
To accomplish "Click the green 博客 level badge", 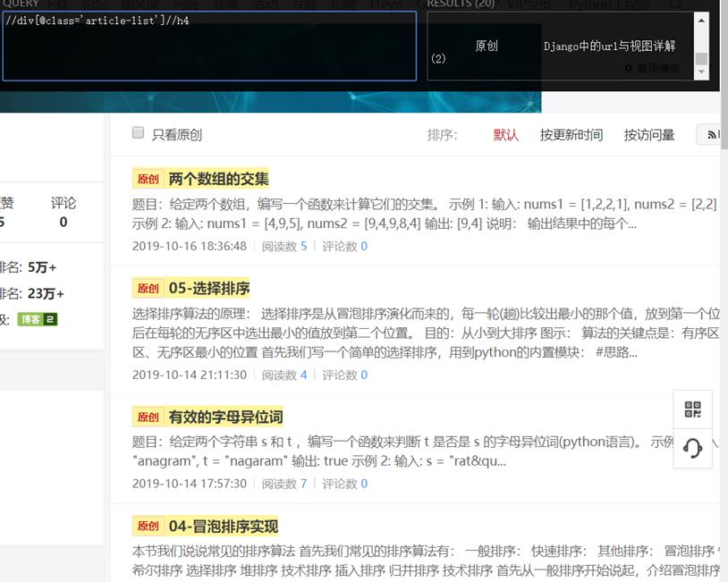I will point(37,319).
